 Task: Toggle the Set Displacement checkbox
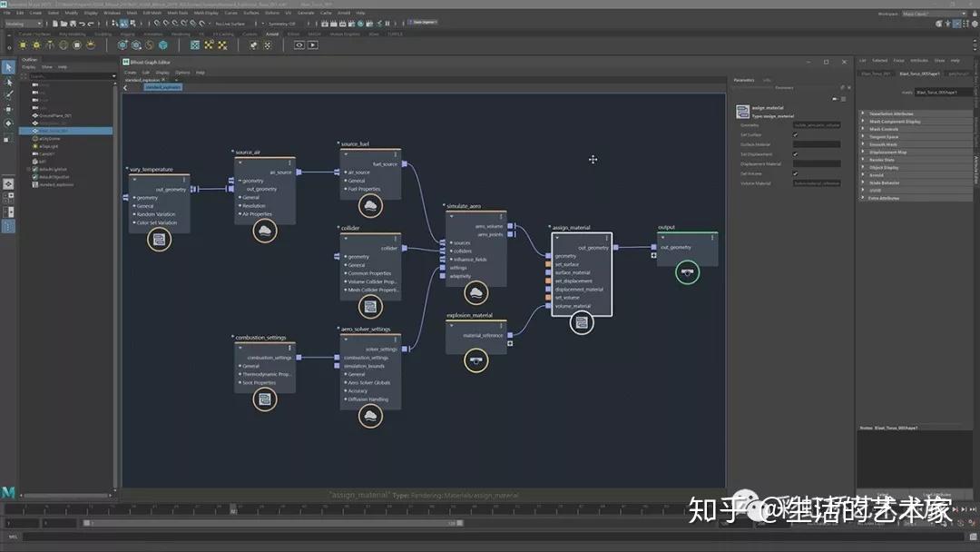(795, 154)
